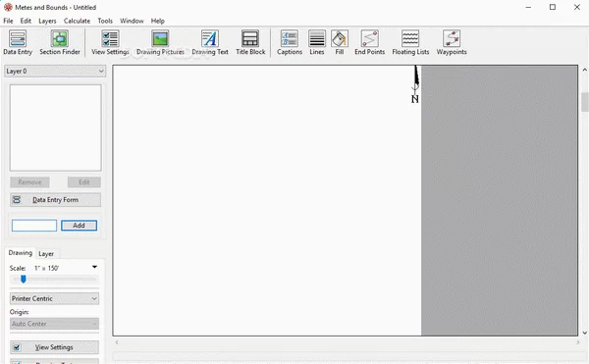Click the north arrow compass on canvas
The width and height of the screenshot is (589, 364).
coord(415,84)
